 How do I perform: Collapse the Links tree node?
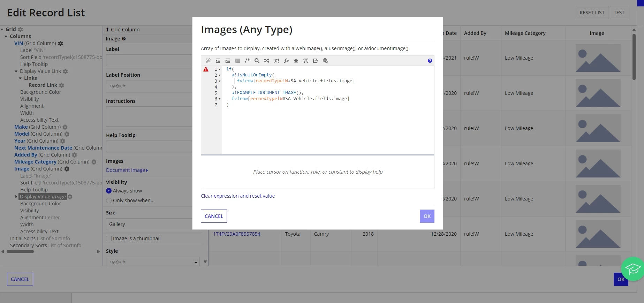(x=20, y=78)
